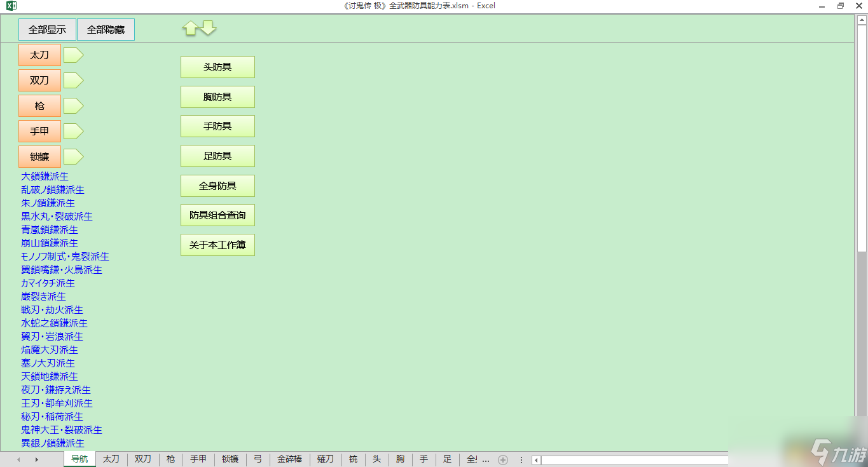Open the 足防具 button
Screen dimensions: 868x467
[x=217, y=156]
